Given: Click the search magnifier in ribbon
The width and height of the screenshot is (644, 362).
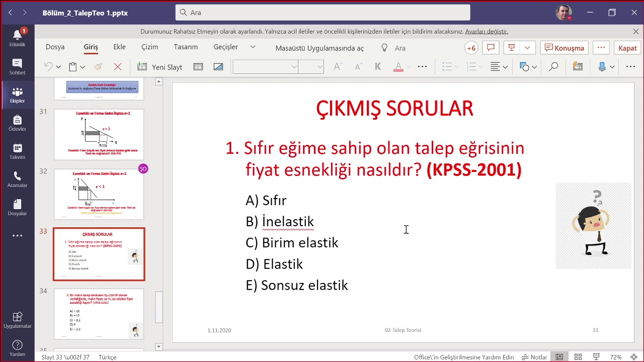Looking at the screenshot, I should pyautogui.click(x=553, y=66).
